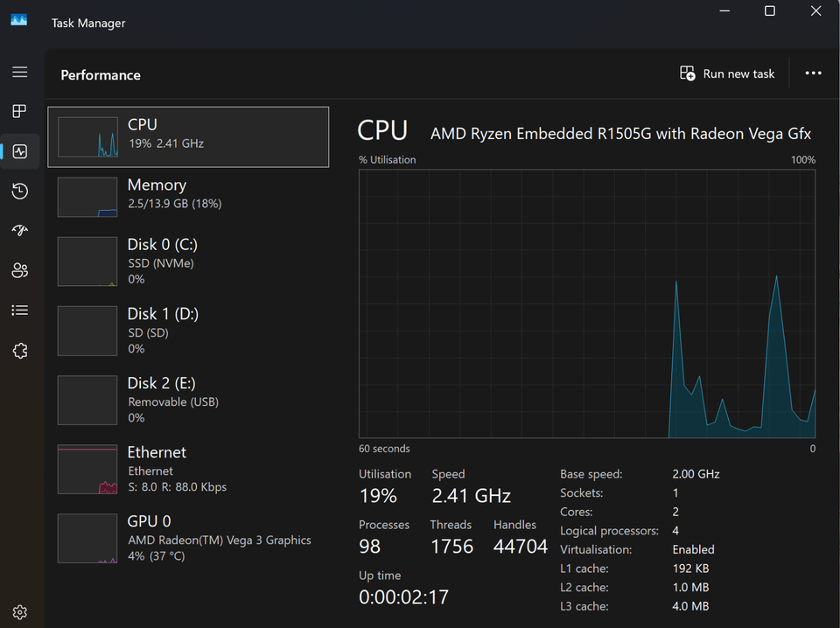The image size is (840, 628).
Task: Select the Ethernet network entry
Action: (x=188, y=469)
